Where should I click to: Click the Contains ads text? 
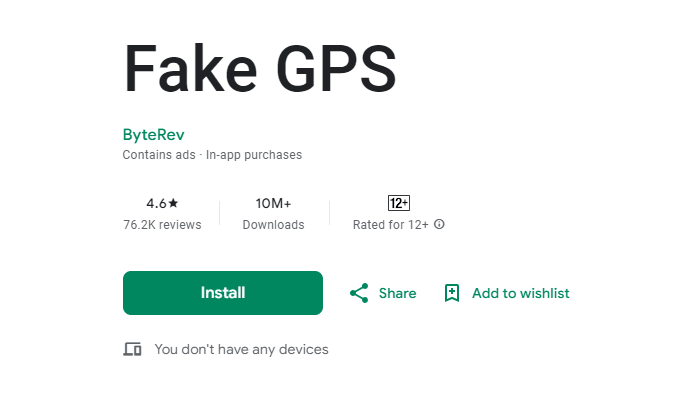pyautogui.click(x=158, y=155)
